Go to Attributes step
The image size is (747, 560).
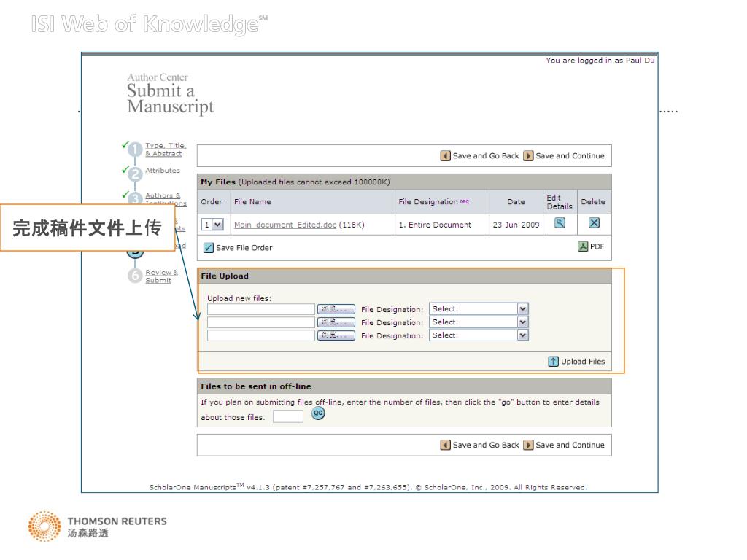click(163, 171)
